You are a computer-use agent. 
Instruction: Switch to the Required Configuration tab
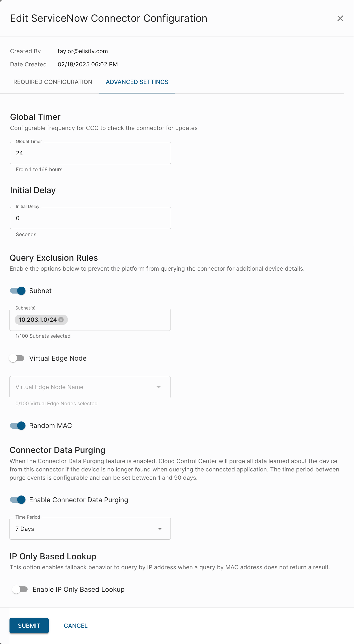[x=53, y=82]
